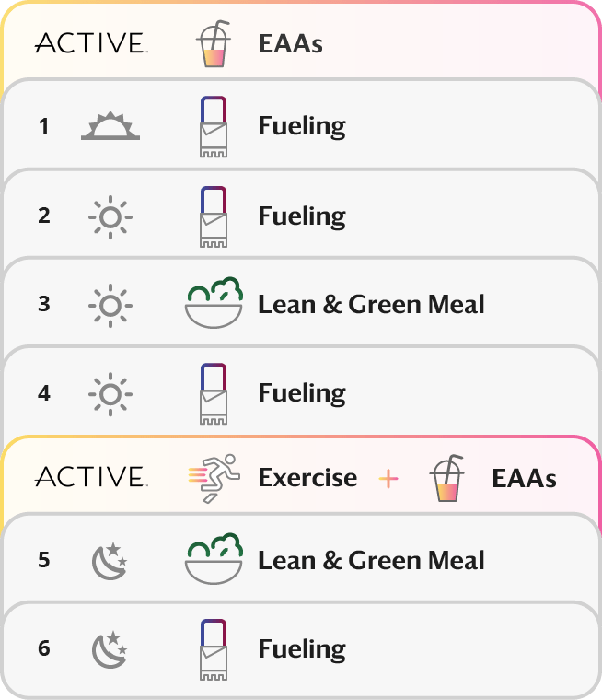Select the Exercise label text

coord(307,478)
